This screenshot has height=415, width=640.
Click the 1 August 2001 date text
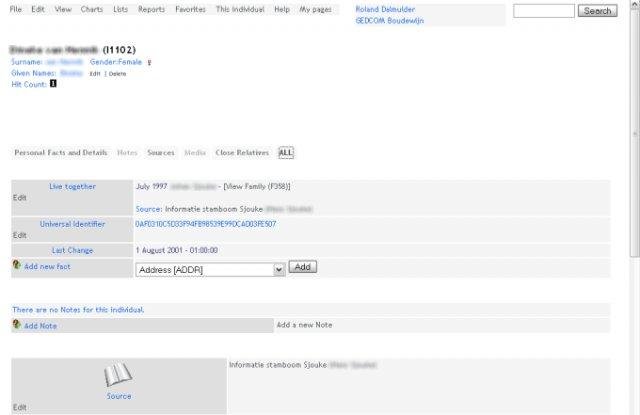click(x=176, y=250)
